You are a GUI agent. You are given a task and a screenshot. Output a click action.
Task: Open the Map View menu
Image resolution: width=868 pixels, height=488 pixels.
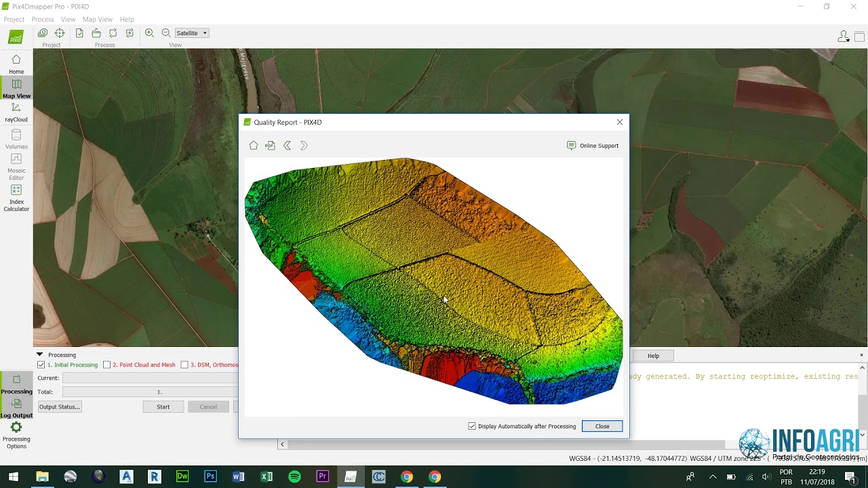[x=98, y=19]
